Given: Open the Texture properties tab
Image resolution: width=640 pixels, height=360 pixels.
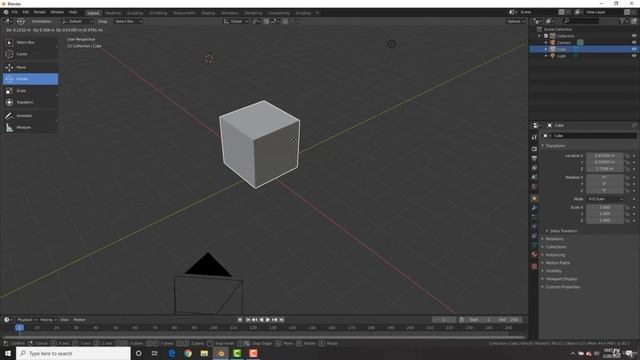Looking at the screenshot, I should [x=534, y=267].
